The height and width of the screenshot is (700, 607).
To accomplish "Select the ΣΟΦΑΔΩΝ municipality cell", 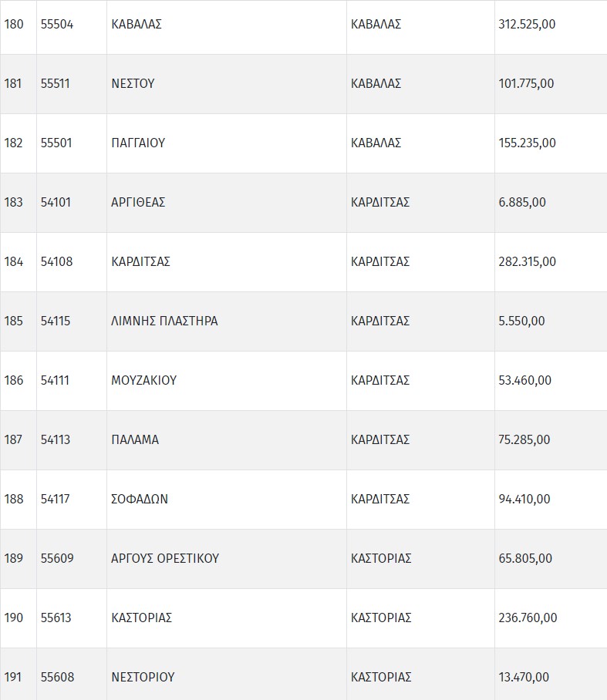I will click(140, 499).
